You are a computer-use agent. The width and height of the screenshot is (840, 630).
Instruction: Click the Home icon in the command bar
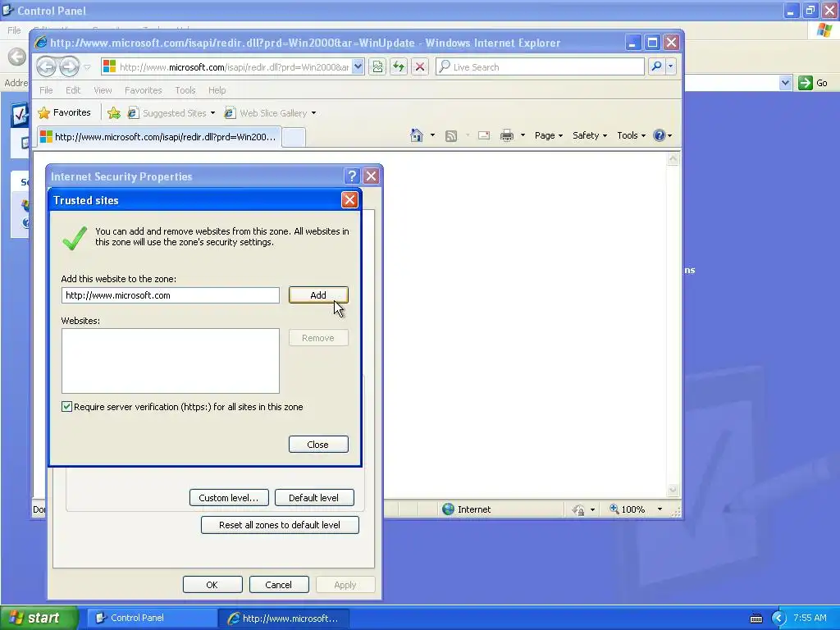[416, 135]
